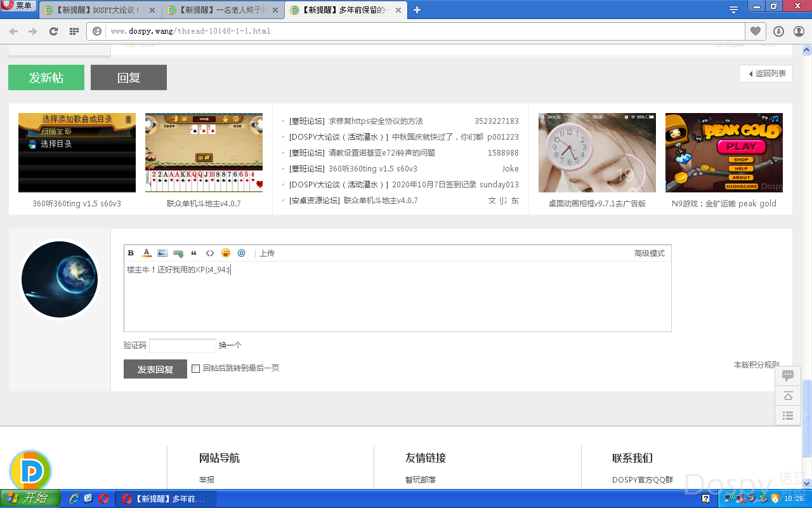Click the quick reply speech bubble icon
Viewport: 812px width, 508px height.
click(x=788, y=375)
